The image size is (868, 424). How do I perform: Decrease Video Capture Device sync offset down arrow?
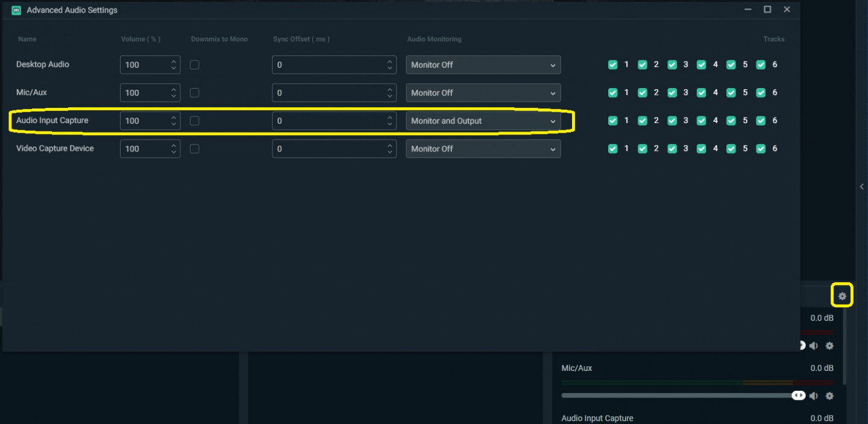click(x=390, y=153)
